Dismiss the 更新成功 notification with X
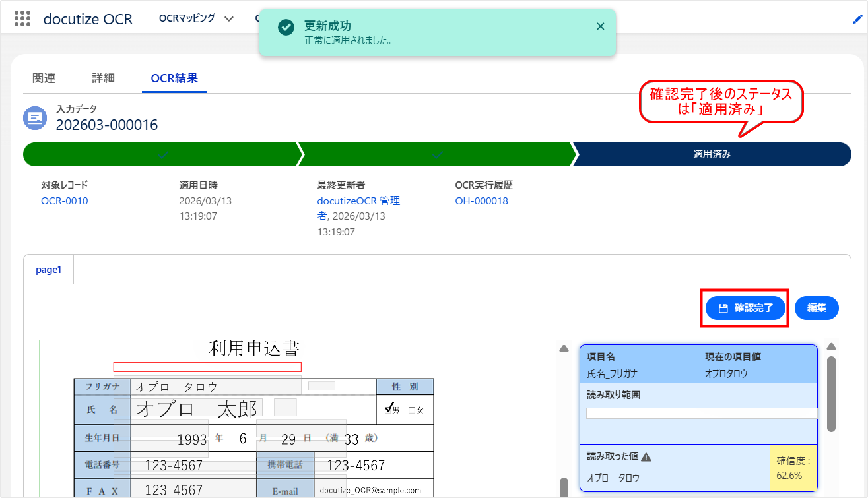 600,26
